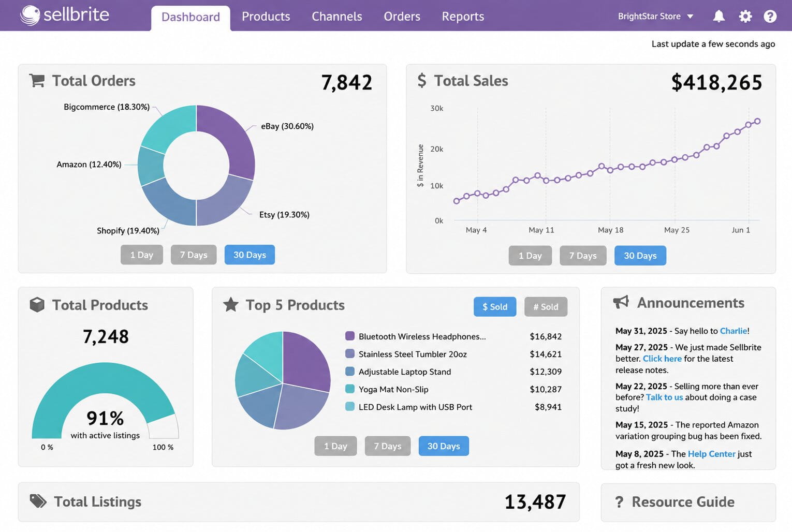Open the Reports tab
792x532 pixels.
[x=463, y=17]
